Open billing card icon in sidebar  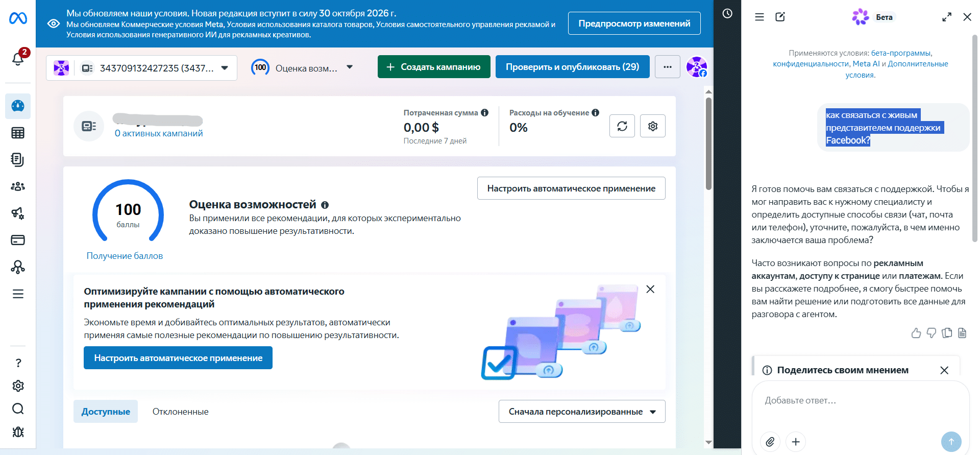[18, 240]
